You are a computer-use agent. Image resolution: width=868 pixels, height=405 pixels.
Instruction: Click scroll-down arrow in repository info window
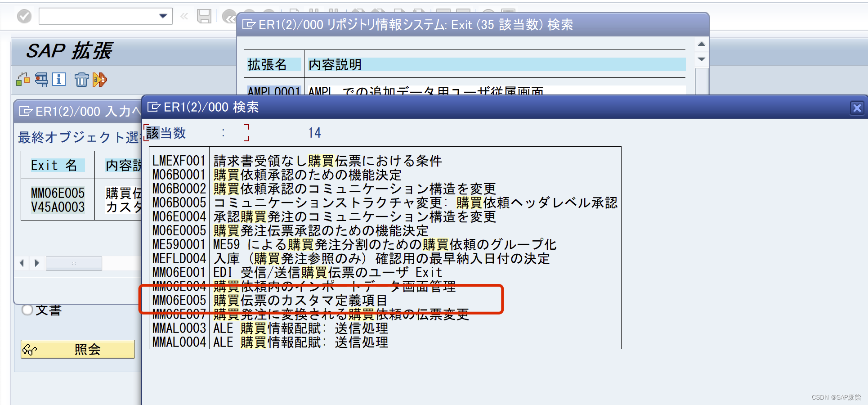pos(702,59)
